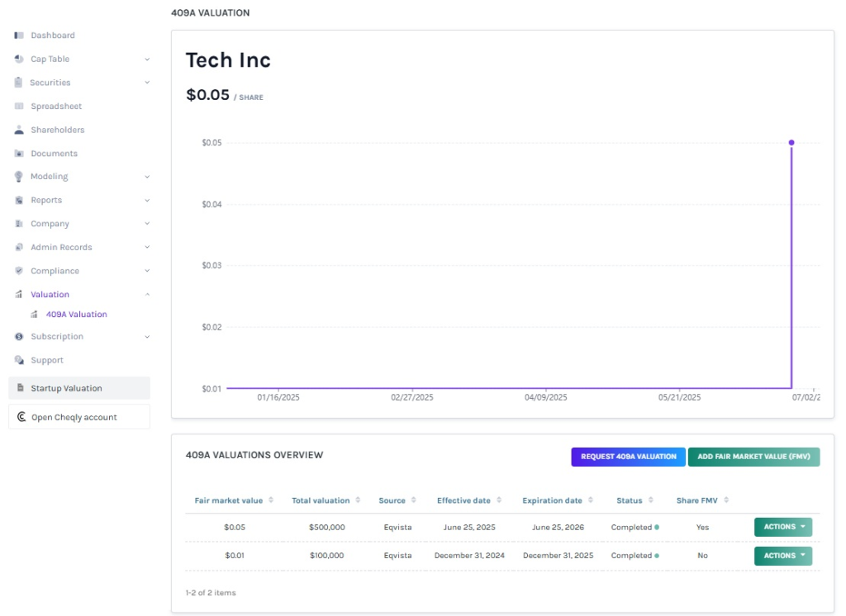846x616 pixels.
Task: Open the 409A Valuation chart icon
Action: click(33, 314)
